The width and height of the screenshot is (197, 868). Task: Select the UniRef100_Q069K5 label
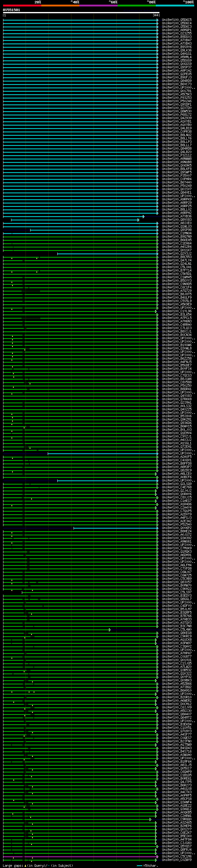(x=177, y=165)
